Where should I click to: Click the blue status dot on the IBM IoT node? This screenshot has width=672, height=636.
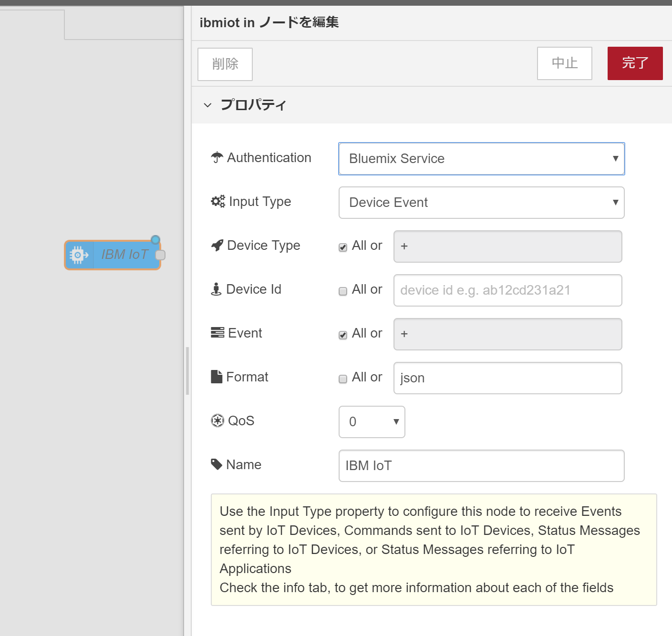[155, 240]
